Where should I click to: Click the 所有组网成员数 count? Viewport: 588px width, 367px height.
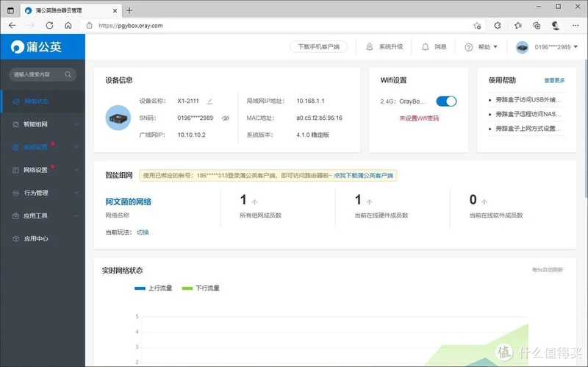point(243,200)
